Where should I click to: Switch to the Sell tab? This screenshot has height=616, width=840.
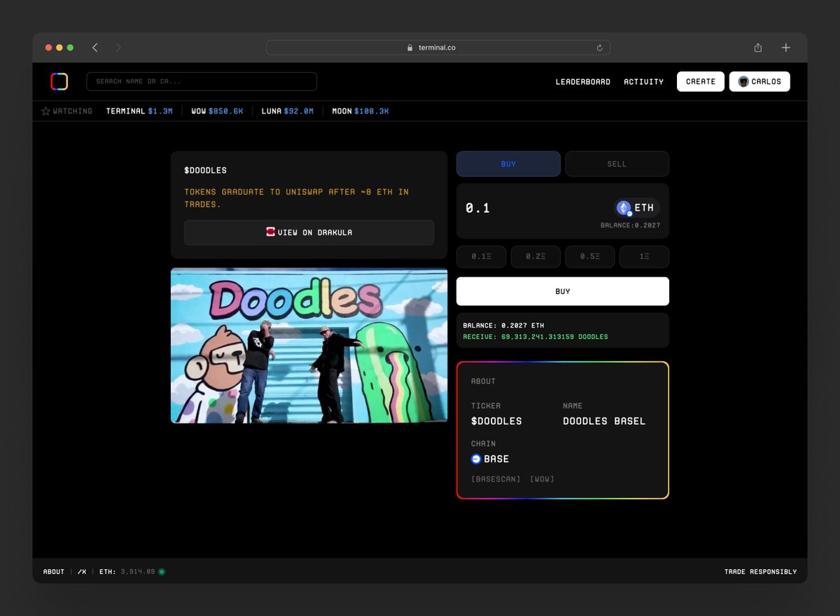(617, 164)
